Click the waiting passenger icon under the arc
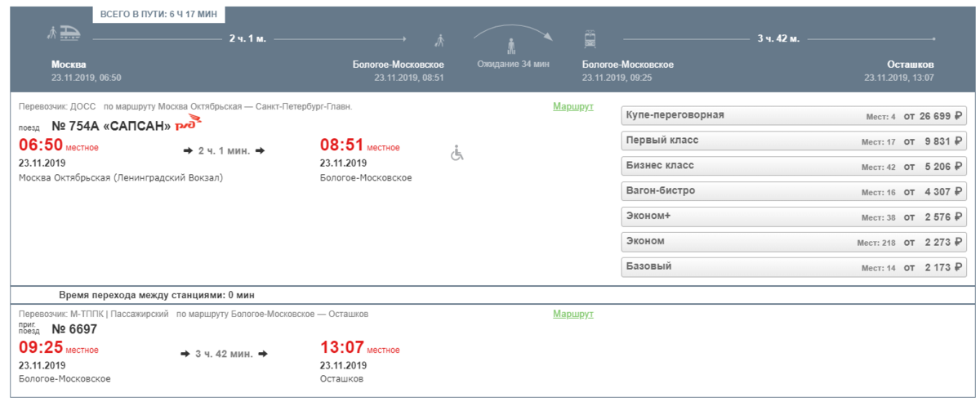The image size is (980, 402). (513, 46)
